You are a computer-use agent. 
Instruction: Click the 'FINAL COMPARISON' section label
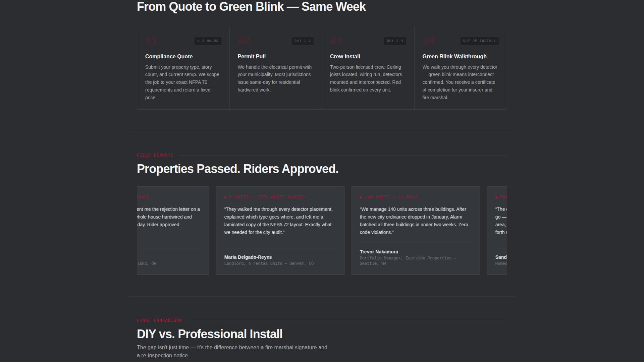click(159, 320)
